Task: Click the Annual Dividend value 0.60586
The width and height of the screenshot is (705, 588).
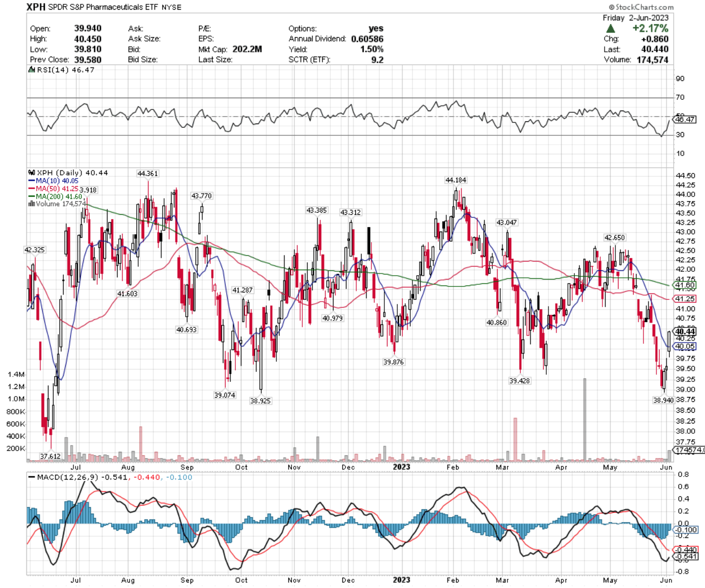Action: coord(367,39)
